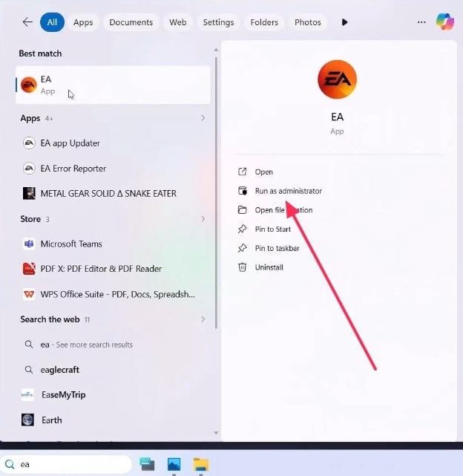The image size is (463, 476).
Task: Select the All filter tab
Action: (52, 22)
